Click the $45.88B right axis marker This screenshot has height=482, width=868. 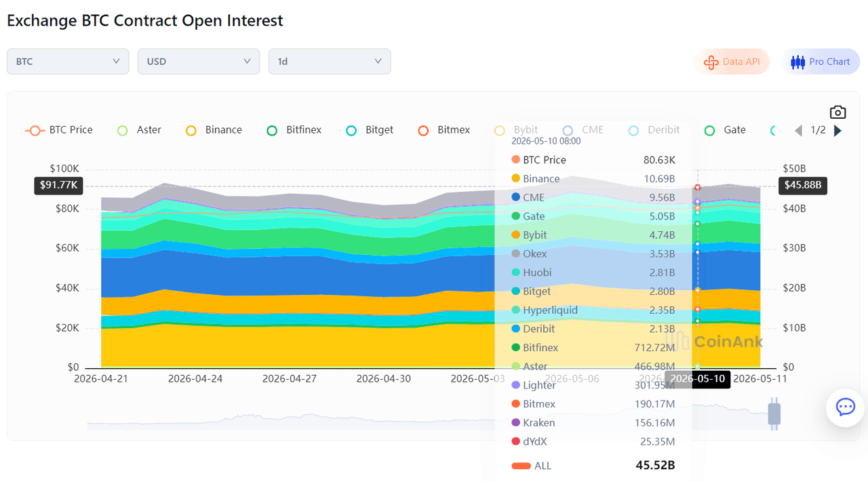[803, 185]
